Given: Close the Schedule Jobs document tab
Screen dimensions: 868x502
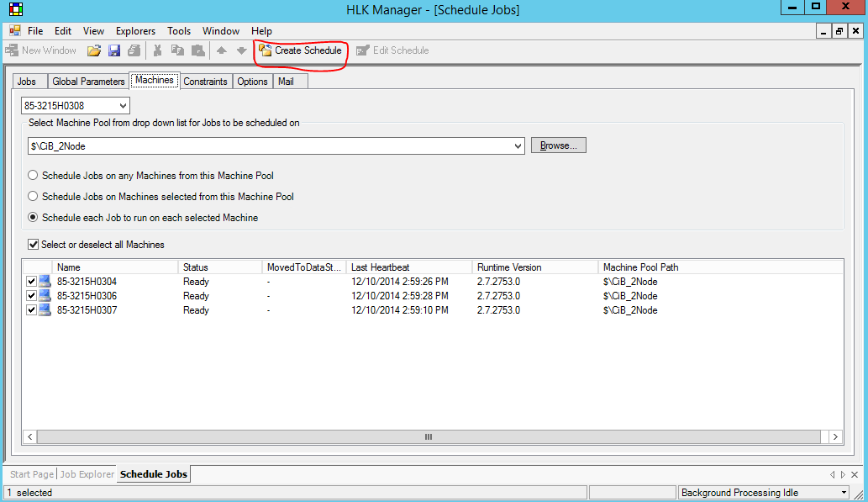Looking at the screenshot, I should pos(855,475).
